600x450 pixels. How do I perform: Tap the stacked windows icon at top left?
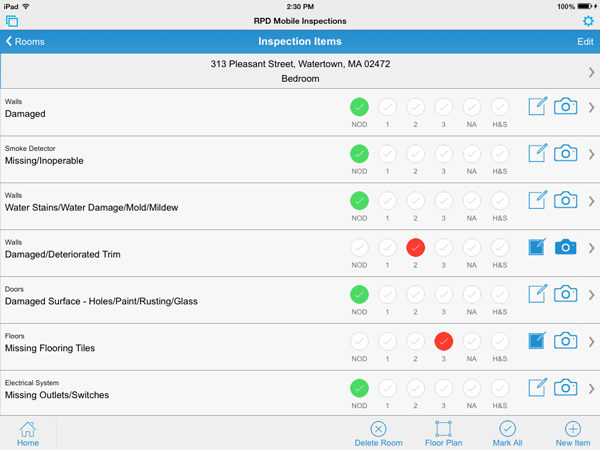click(x=12, y=21)
